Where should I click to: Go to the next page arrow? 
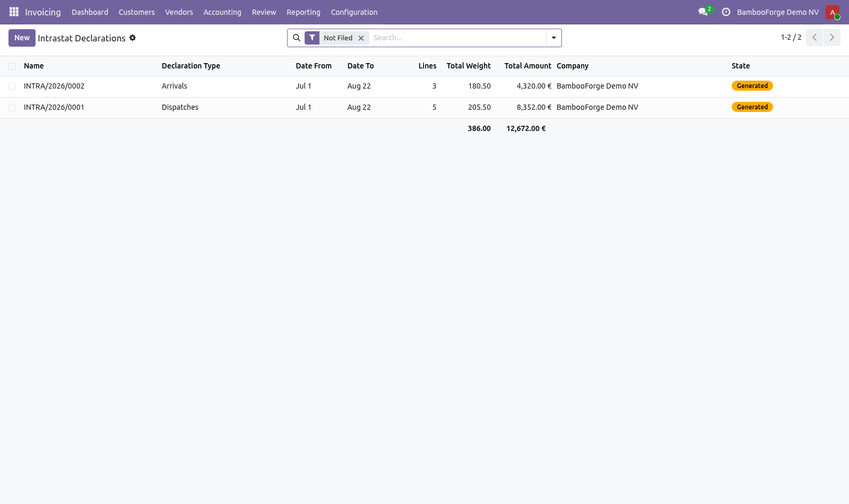pyautogui.click(x=832, y=37)
